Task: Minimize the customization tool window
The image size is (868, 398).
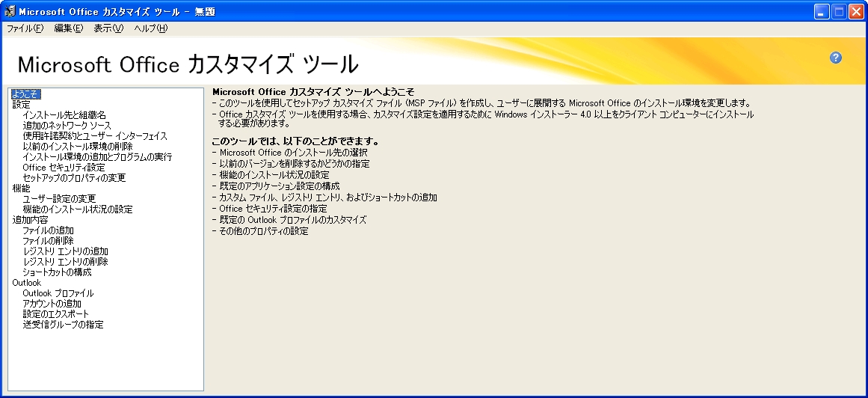Action: [822, 12]
